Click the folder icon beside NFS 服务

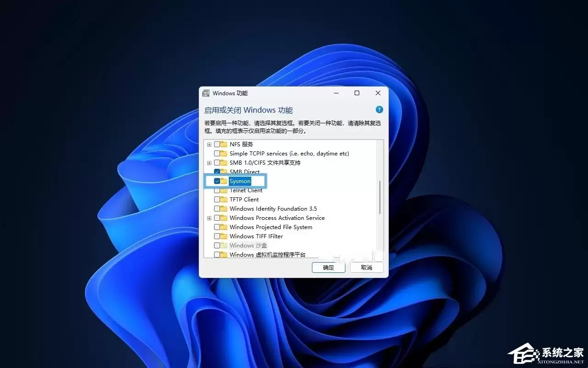pyautogui.click(x=225, y=144)
